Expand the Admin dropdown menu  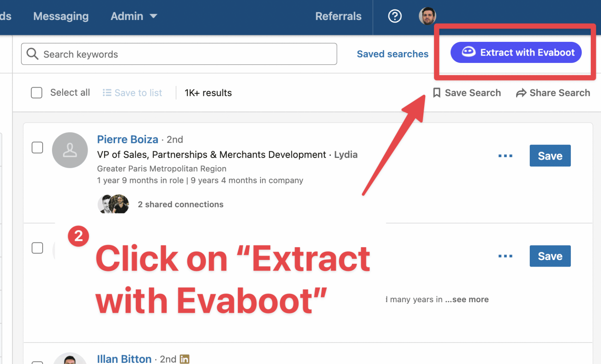(x=133, y=16)
